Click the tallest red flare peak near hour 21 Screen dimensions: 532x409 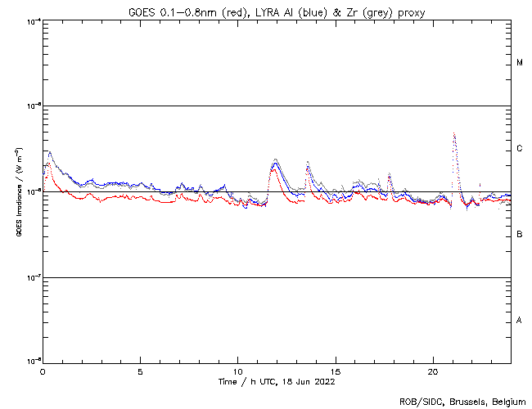[x=453, y=133]
